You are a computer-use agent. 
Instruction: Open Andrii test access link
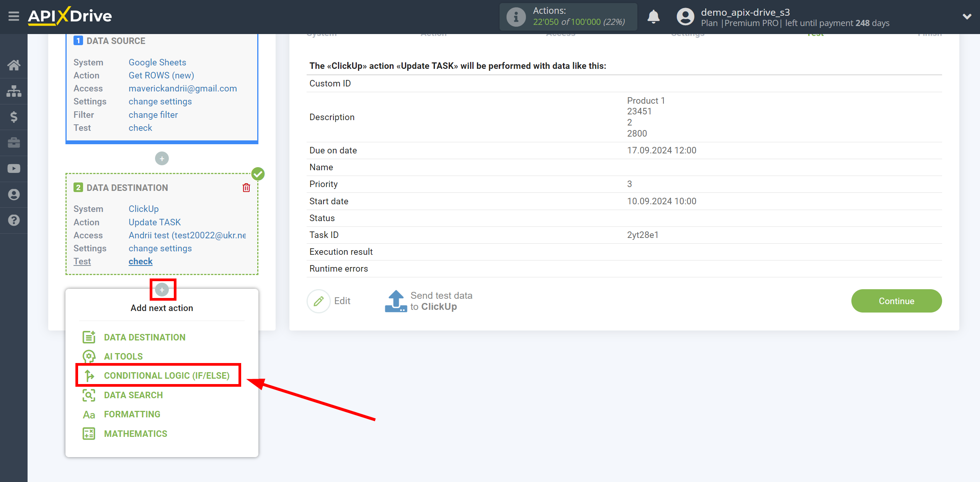point(187,235)
